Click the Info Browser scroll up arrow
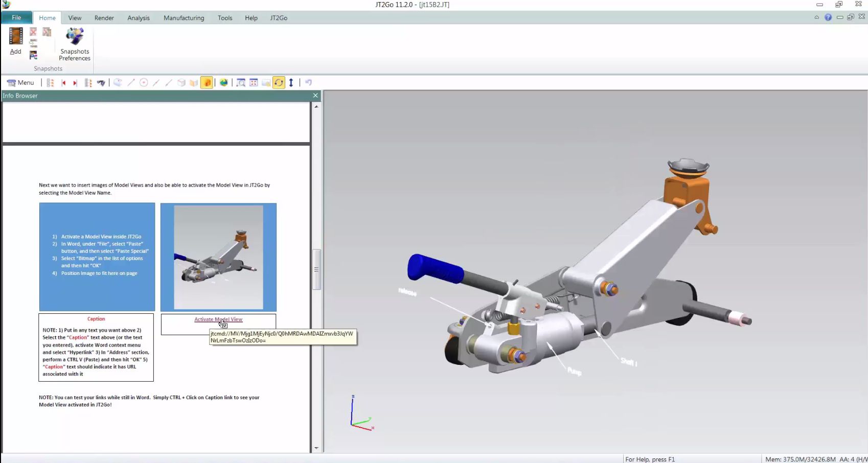The height and width of the screenshot is (463, 868). coord(316,106)
